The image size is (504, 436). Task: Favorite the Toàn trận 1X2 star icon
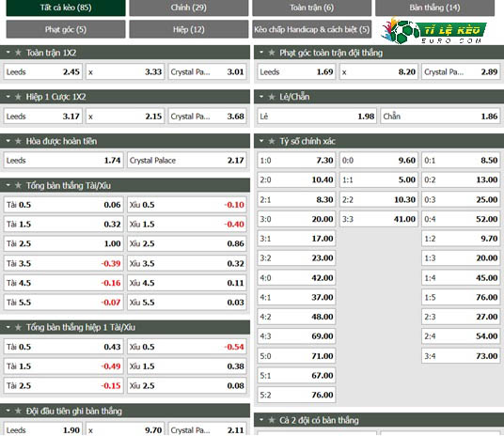click(18, 53)
